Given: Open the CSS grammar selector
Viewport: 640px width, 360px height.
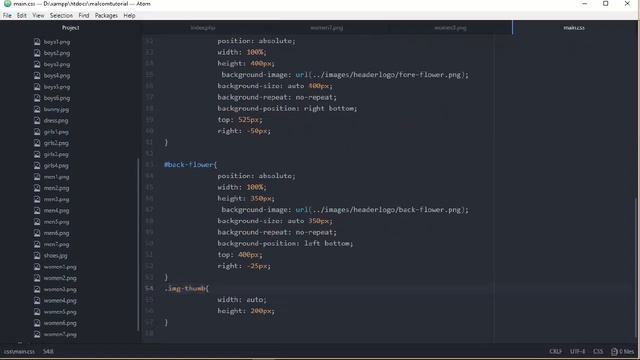Looking at the screenshot, I should 598,351.
